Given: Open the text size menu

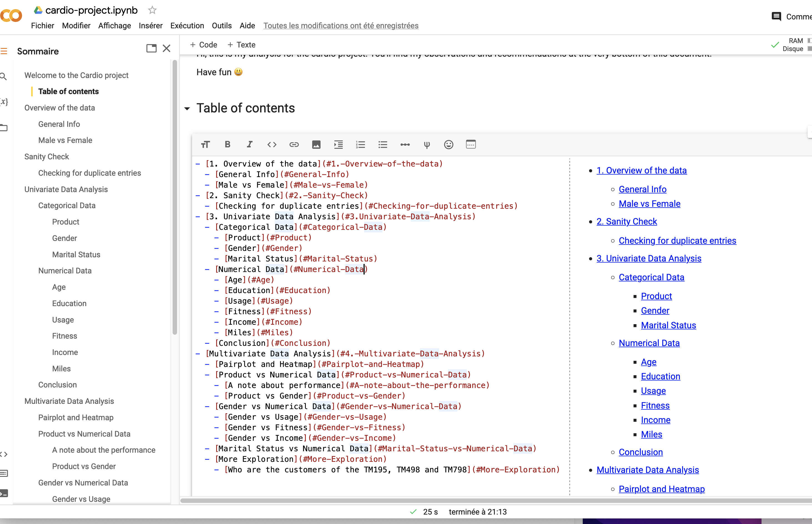Looking at the screenshot, I should [205, 144].
